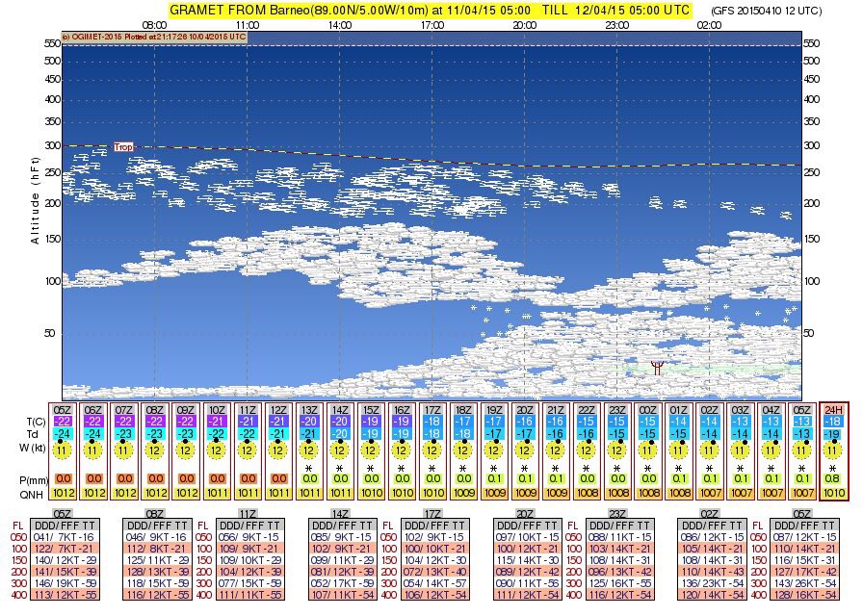Select the wind speed circle in the 20Z column

(x=525, y=450)
